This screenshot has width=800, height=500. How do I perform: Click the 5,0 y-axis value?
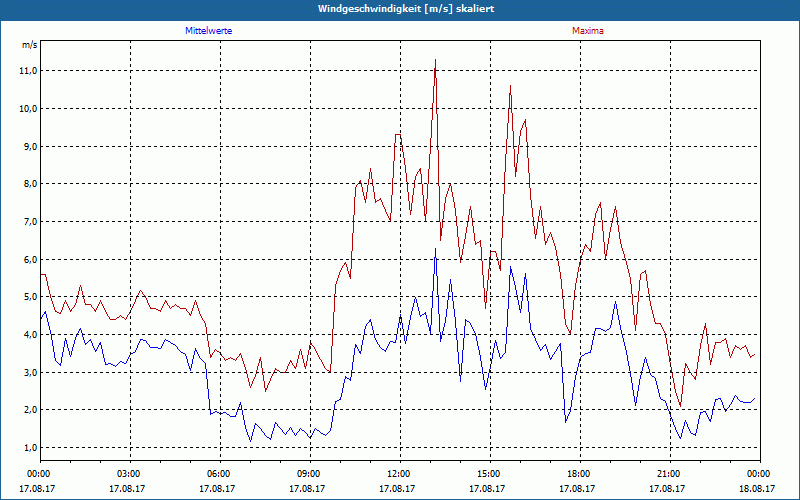31,297
